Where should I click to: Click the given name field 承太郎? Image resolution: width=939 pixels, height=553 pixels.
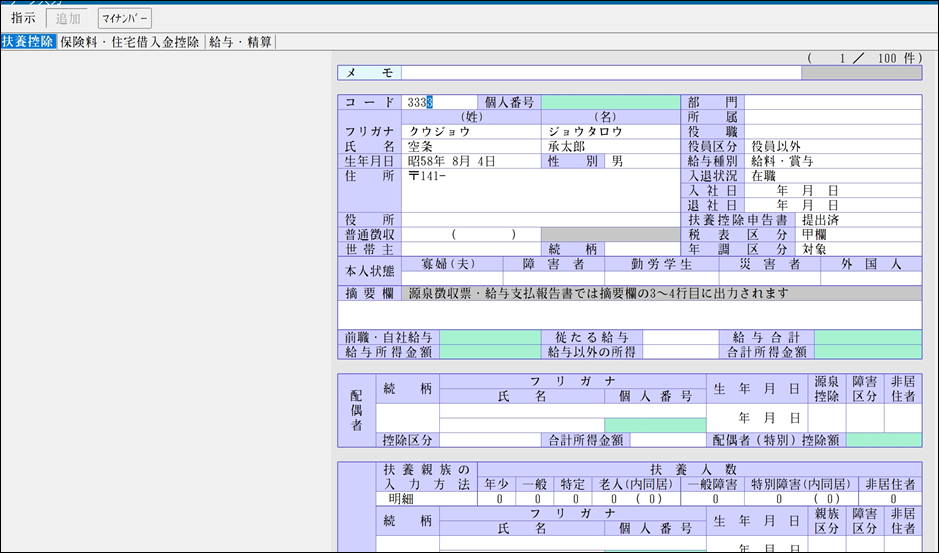point(611,147)
